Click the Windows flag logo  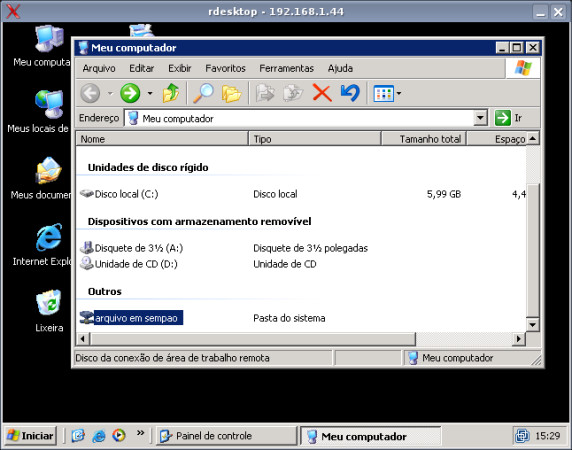(x=523, y=68)
